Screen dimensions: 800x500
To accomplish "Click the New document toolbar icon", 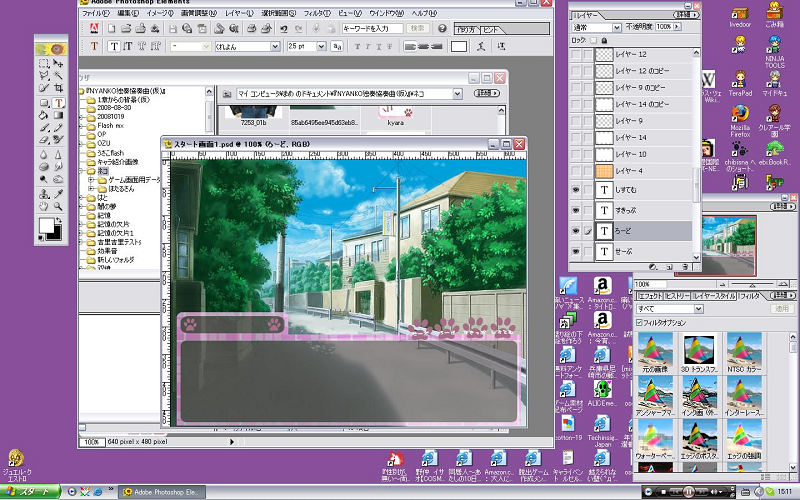I will [x=112, y=29].
